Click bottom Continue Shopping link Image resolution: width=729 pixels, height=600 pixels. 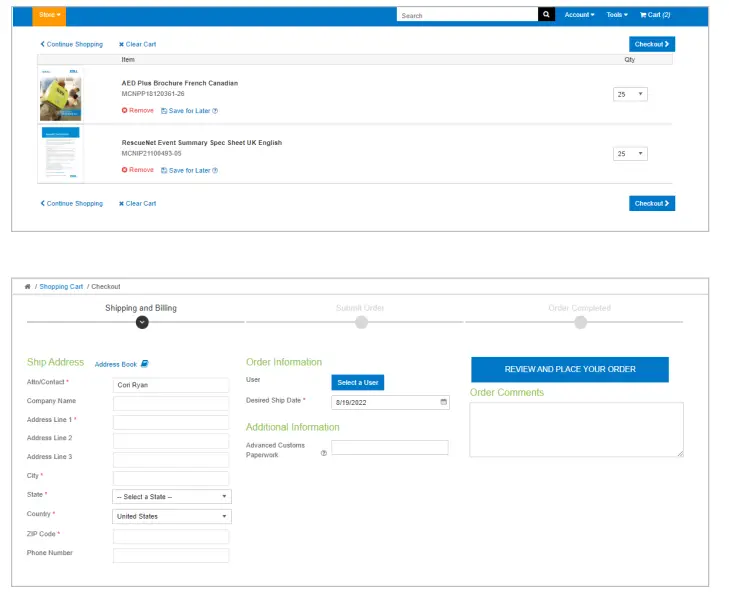tap(72, 204)
